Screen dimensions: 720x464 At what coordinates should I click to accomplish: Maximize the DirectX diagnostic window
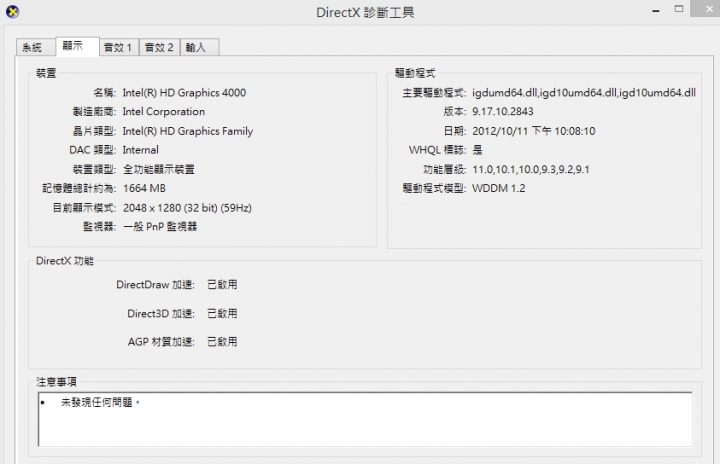click(x=679, y=9)
